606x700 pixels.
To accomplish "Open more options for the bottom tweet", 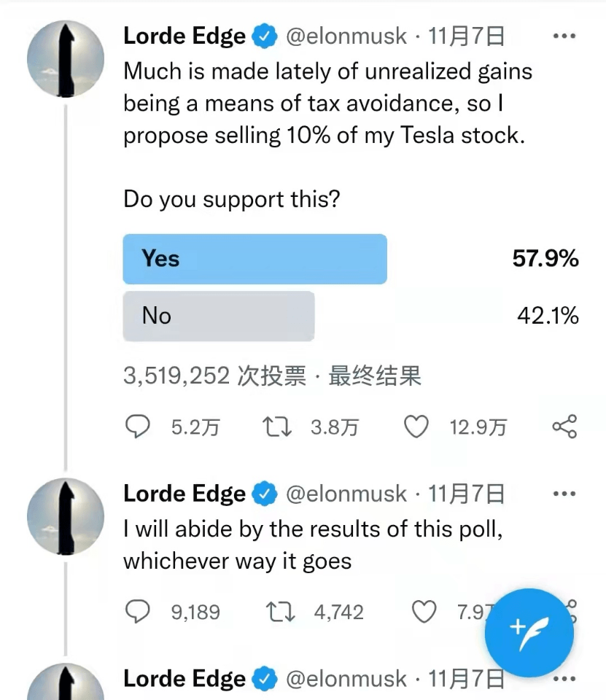I will [564, 679].
